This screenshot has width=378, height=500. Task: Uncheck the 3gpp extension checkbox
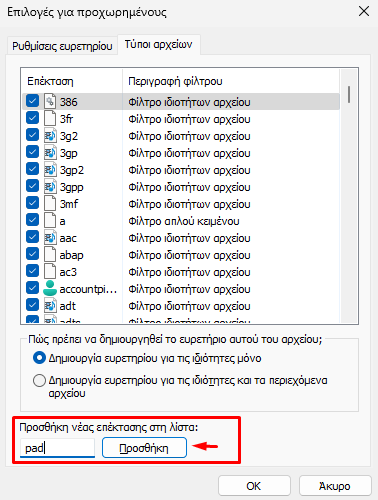click(32, 186)
